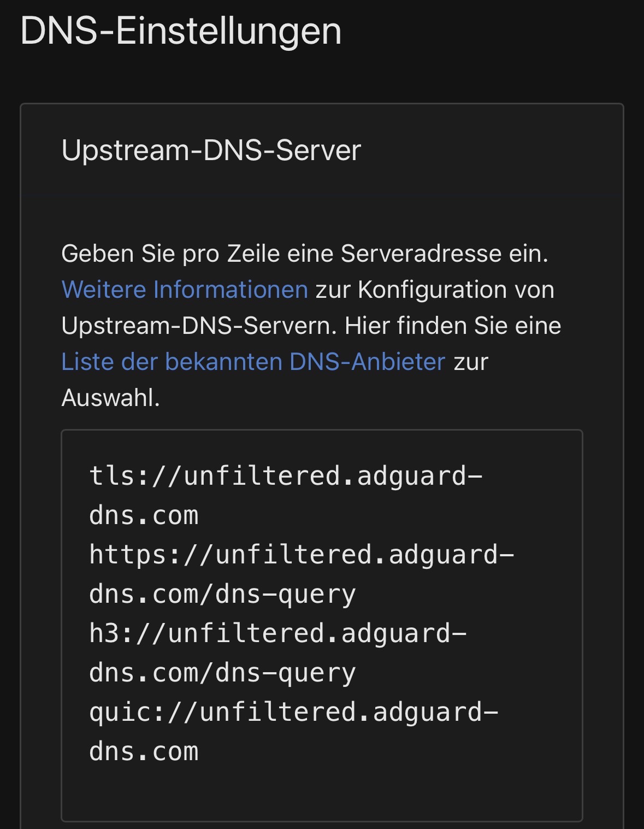Image resolution: width=644 pixels, height=829 pixels.
Task: Open Liste der bekannten DNS-Anbieter link
Action: [x=253, y=362]
